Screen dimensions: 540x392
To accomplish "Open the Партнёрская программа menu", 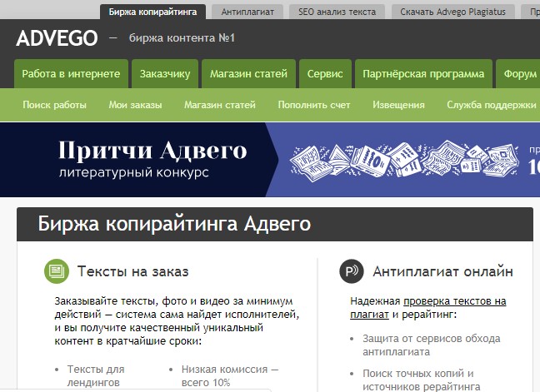I will (423, 73).
